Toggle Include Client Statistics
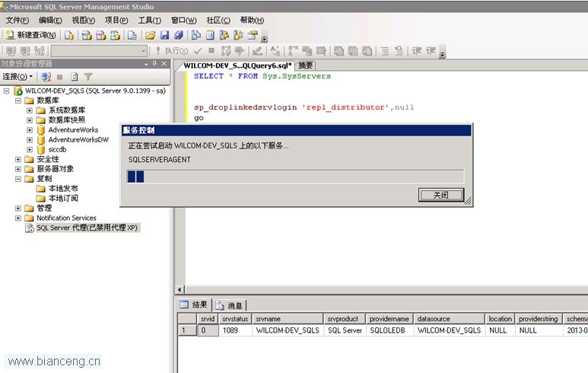 [307, 51]
